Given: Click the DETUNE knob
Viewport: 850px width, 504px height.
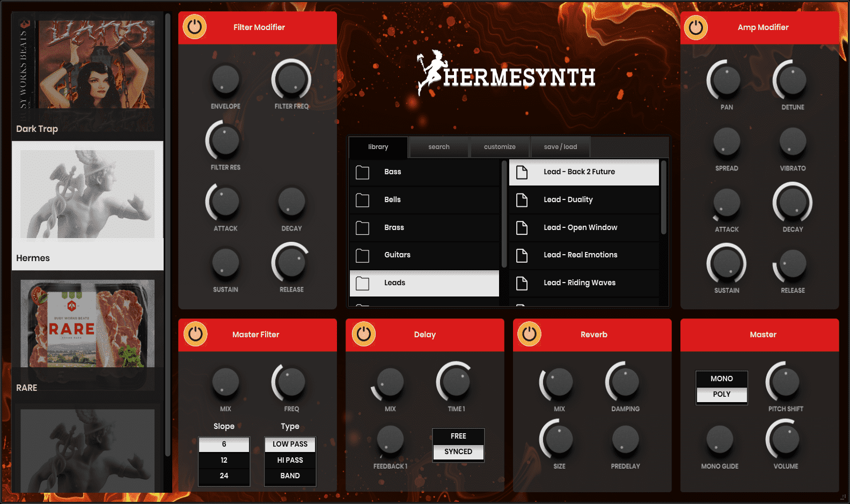Looking at the screenshot, I should [x=793, y=80].
